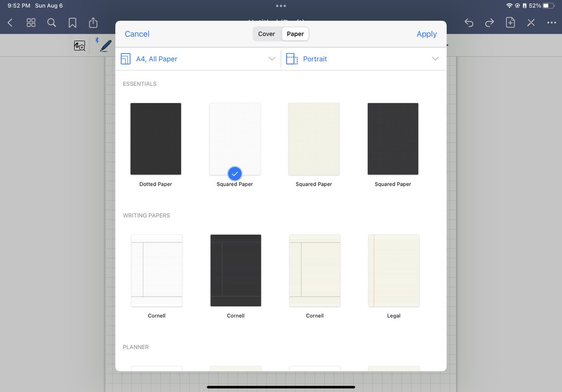This screenshot has height=392, width=562.
Task: Choose the white Cornell template
Action: (x=156, y=270)
